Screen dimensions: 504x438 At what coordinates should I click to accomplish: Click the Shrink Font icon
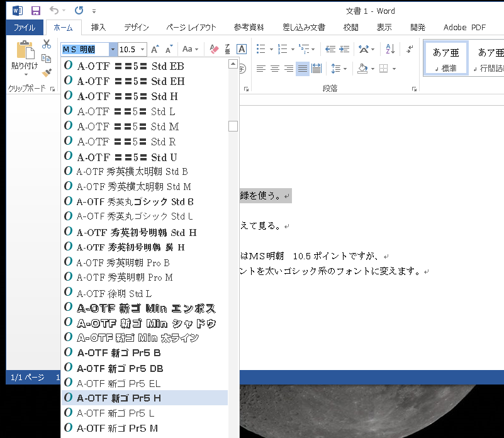coord(169,49)
